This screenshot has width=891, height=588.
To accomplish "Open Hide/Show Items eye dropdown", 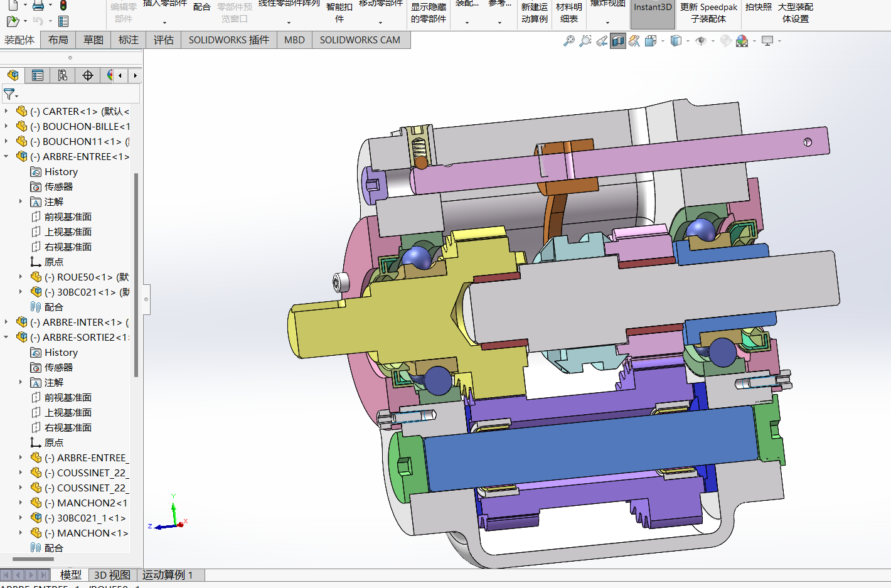I will (702, 41).
